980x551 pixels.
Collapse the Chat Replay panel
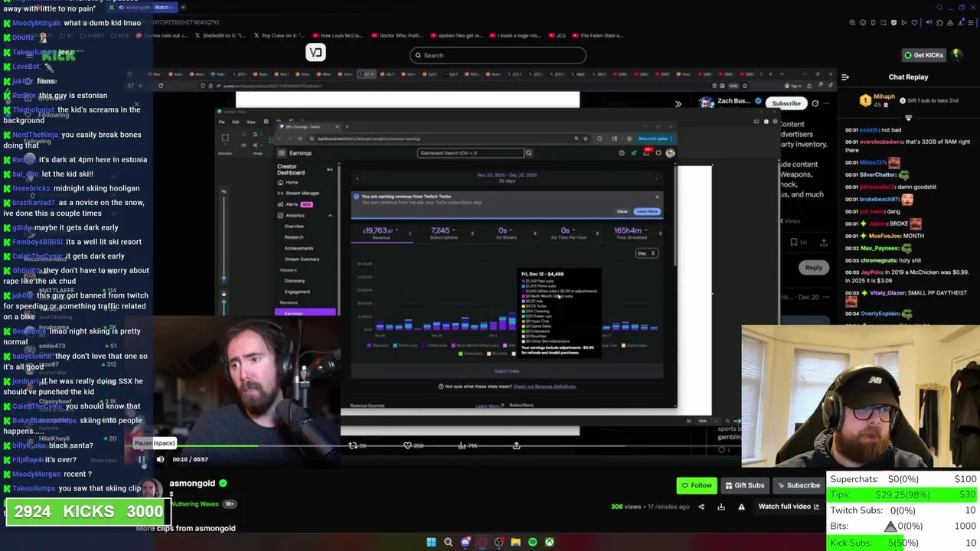click(x=845, y=77)
